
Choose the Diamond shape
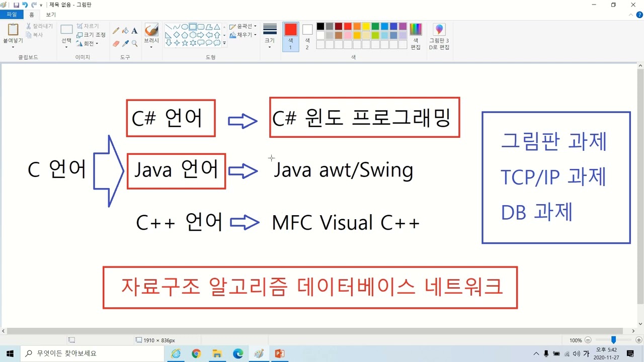click(177, 35)
